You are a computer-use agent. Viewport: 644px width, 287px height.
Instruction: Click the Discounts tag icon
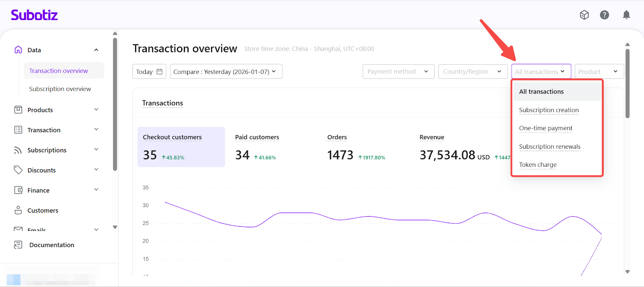click(x=18, y=170)
